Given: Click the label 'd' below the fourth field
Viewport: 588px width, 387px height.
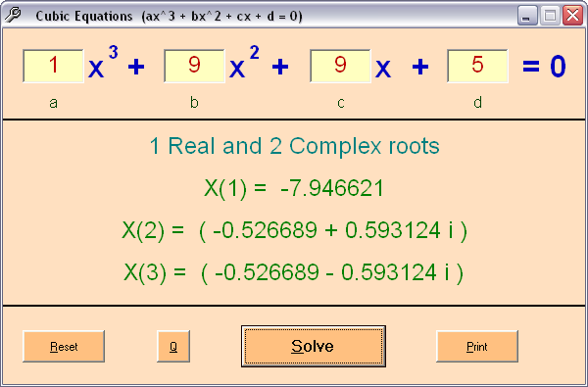Looking at the screenshot, I should tap(477, 102).
